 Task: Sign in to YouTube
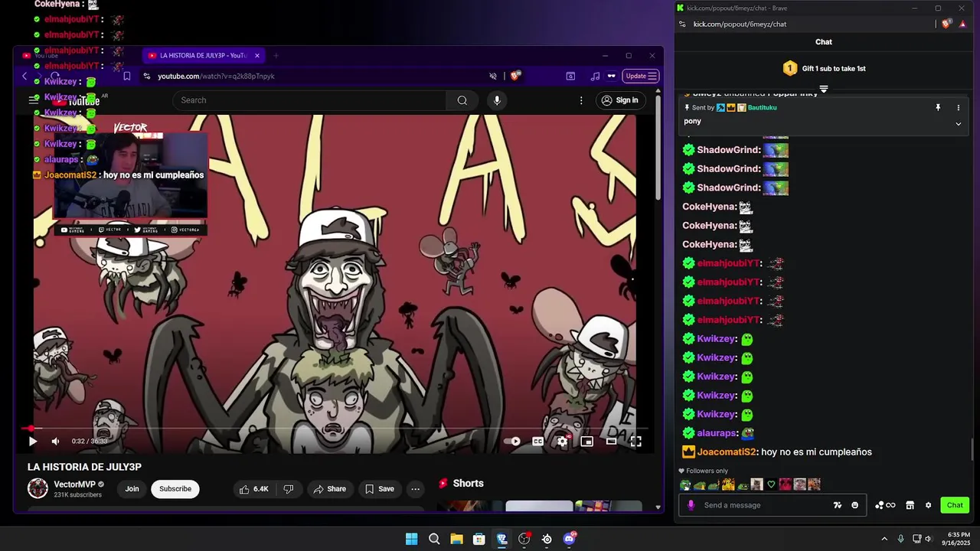click(620, 100)
